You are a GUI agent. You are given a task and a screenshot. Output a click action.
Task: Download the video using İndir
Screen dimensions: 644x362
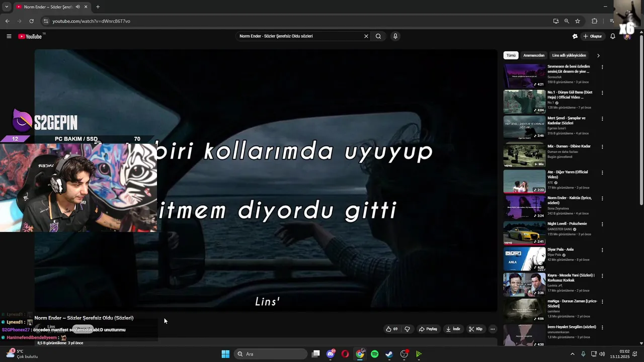[453, 329]
